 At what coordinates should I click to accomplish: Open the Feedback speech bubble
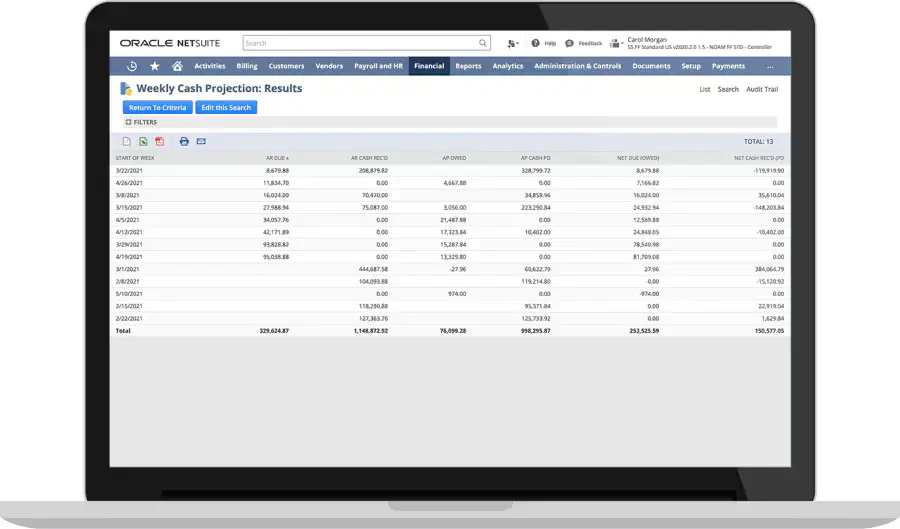pos(569,43)
